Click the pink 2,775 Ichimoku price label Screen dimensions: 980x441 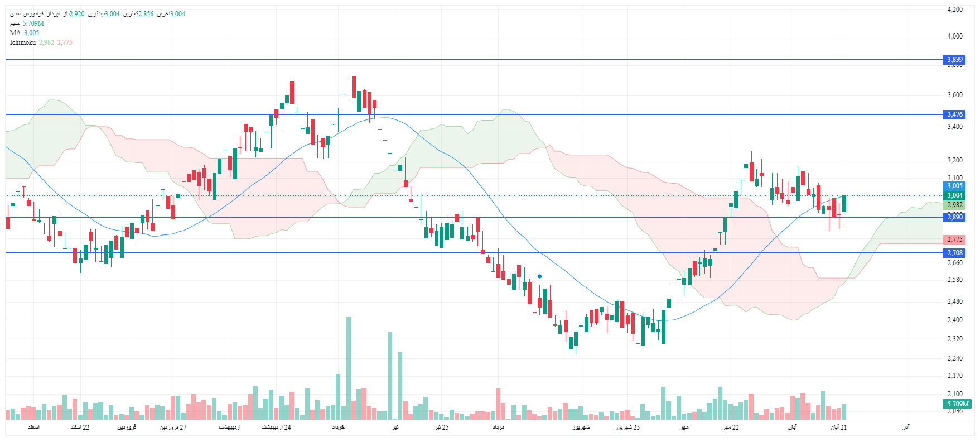coord(955,239)
